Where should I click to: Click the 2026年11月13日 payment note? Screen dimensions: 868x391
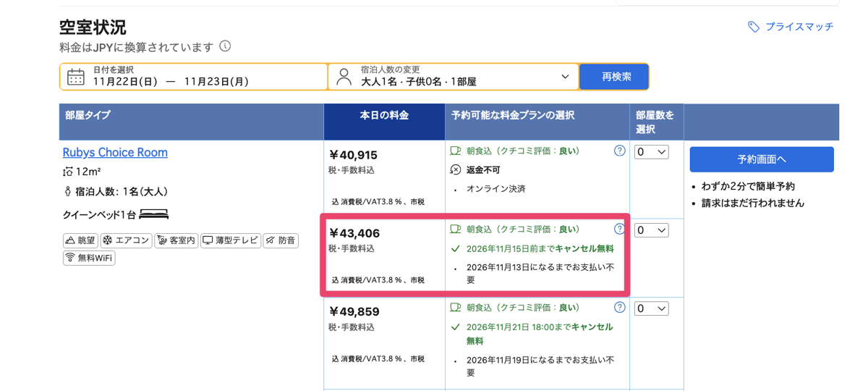pyautogui.click(x=540, y=273)
